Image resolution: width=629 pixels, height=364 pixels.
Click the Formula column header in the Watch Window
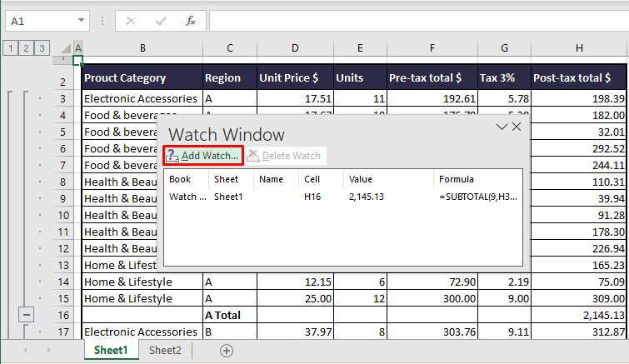pos(478,179)
